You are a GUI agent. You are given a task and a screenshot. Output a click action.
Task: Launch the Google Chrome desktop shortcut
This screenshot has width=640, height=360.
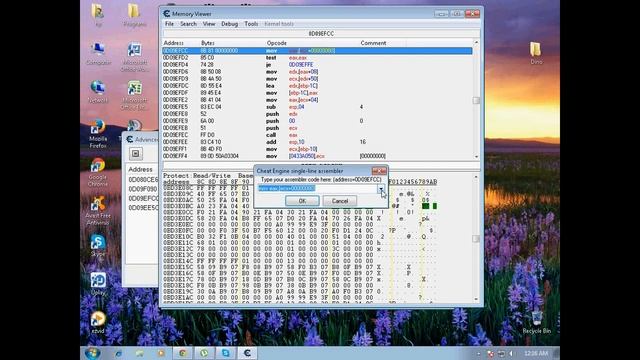point(98,172)
